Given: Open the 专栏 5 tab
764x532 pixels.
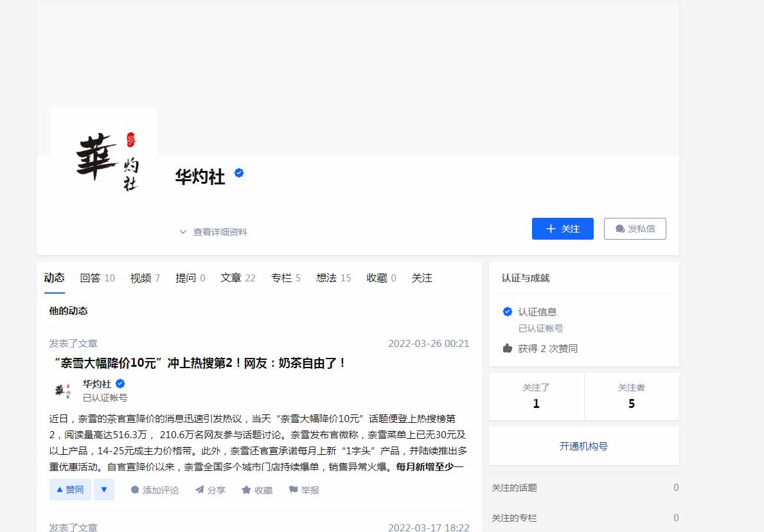Looking at the screenshot, I should pos(285,278).
